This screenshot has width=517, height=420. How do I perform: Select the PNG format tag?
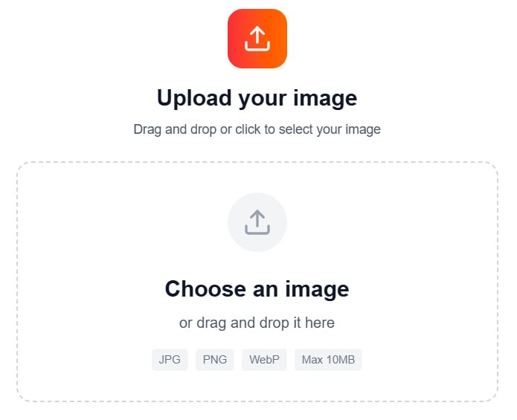click(215, 359)
